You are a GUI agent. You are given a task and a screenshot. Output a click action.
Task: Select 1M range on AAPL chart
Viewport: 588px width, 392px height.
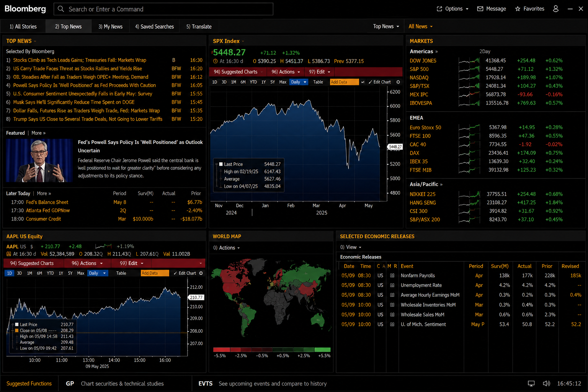click(29, 273)
